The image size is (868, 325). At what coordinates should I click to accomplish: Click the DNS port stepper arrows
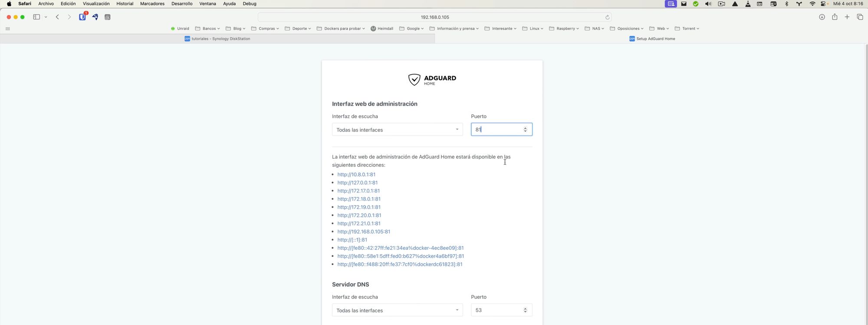click(525, 310)
